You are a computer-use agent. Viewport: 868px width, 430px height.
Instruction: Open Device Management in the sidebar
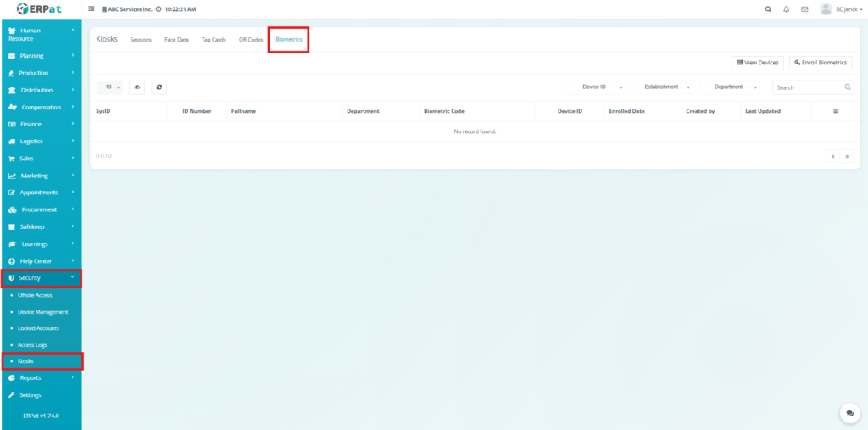click(42, 311)
